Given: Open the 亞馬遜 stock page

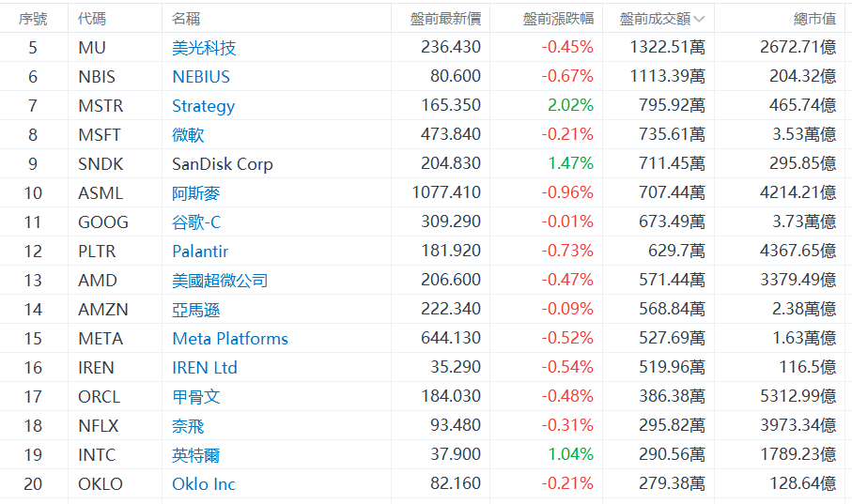Looking at the screenshot, I should (x=195, y=310).
